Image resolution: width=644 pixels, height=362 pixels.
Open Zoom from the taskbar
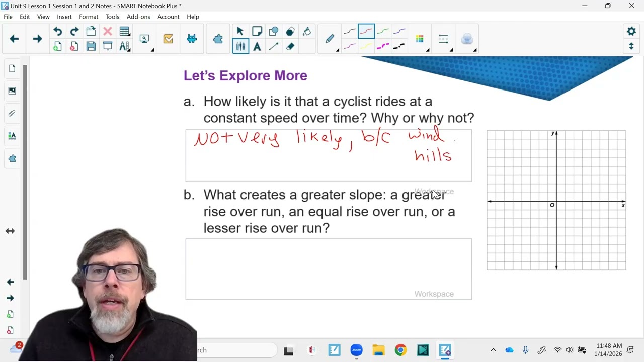point(356,350)
